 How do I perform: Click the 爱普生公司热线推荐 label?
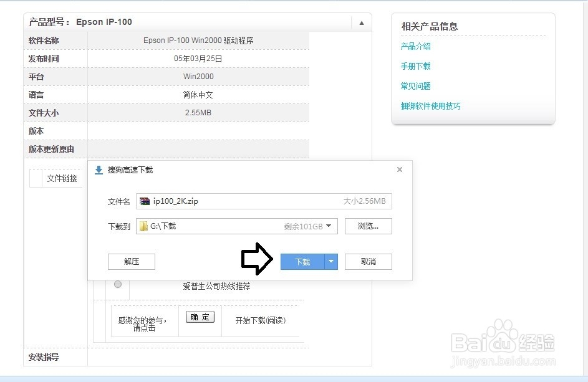216,287
